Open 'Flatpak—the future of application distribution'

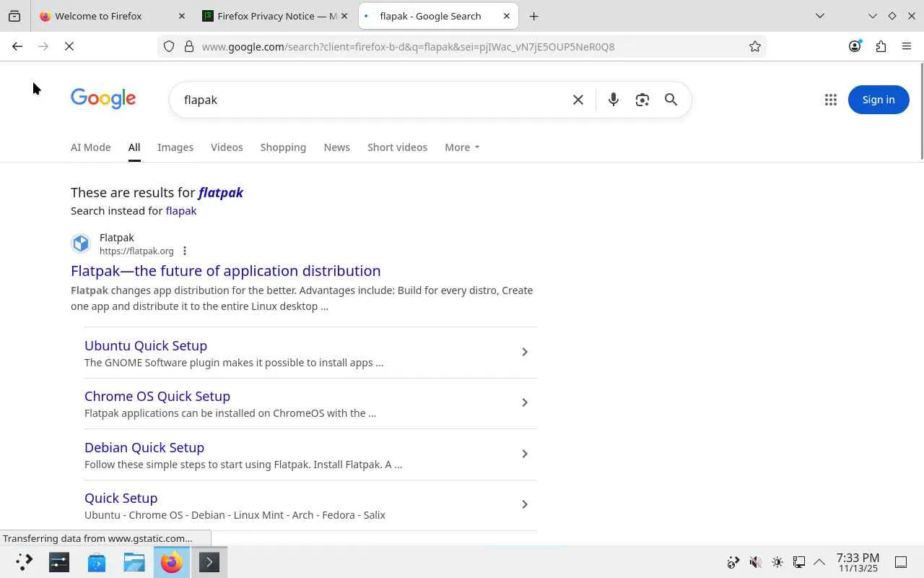(x=226, y=271)
